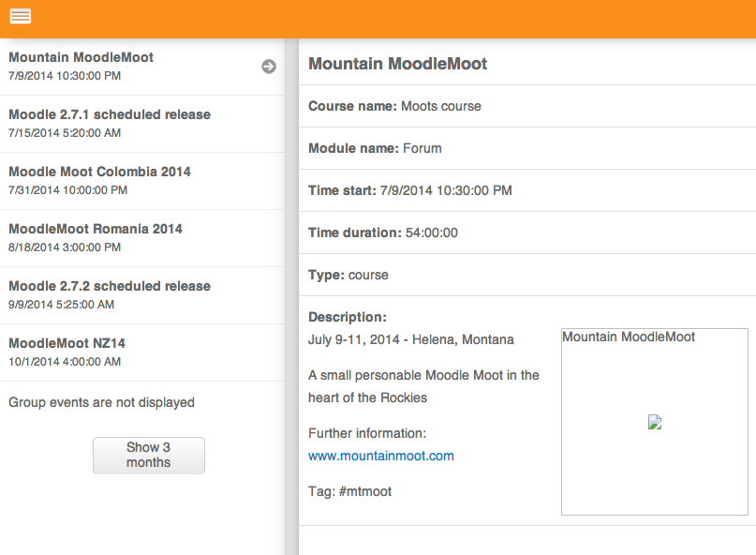This screenshot has height=555, width=756.
Task: Click 9/9/2014 5:25:00 AM date
Action: pos(61,305)
